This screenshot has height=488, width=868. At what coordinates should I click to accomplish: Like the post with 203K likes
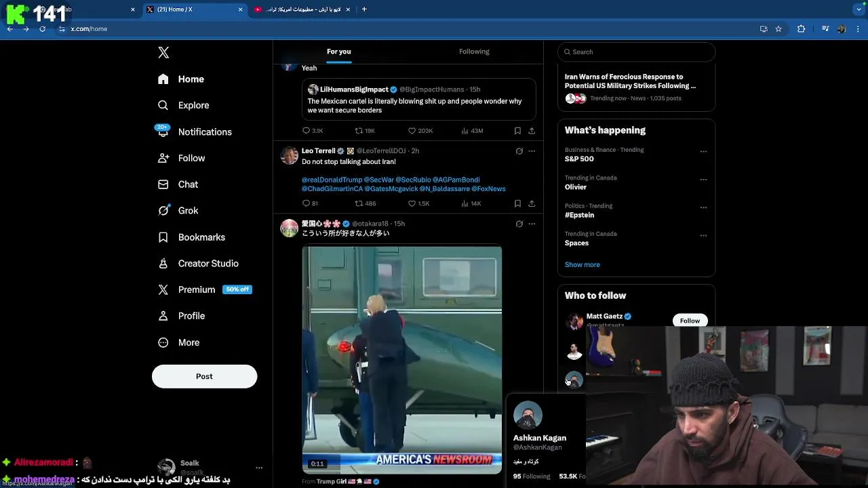coord(420,131)
